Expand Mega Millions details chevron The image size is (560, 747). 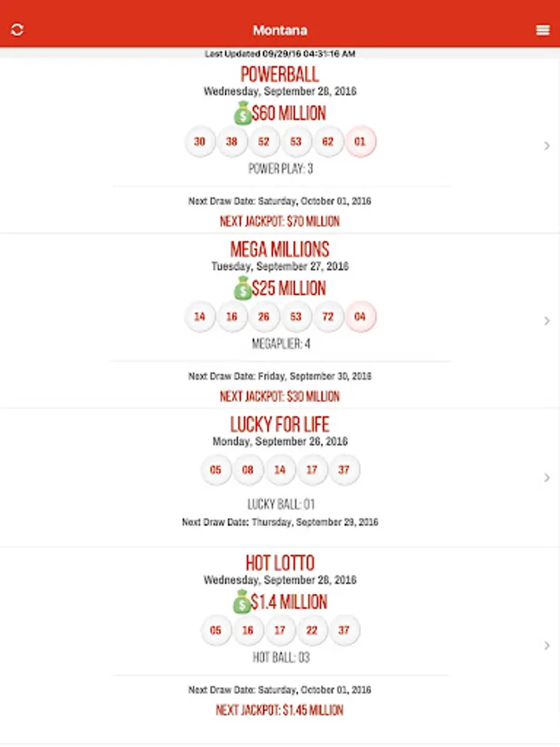pyautogui.click(x=547, y=321)
